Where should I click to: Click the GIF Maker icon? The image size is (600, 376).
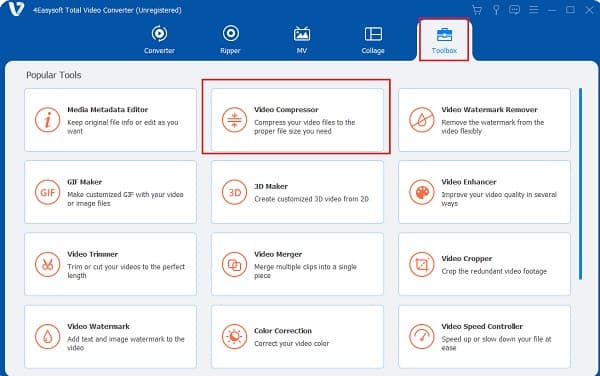point(47,192)
